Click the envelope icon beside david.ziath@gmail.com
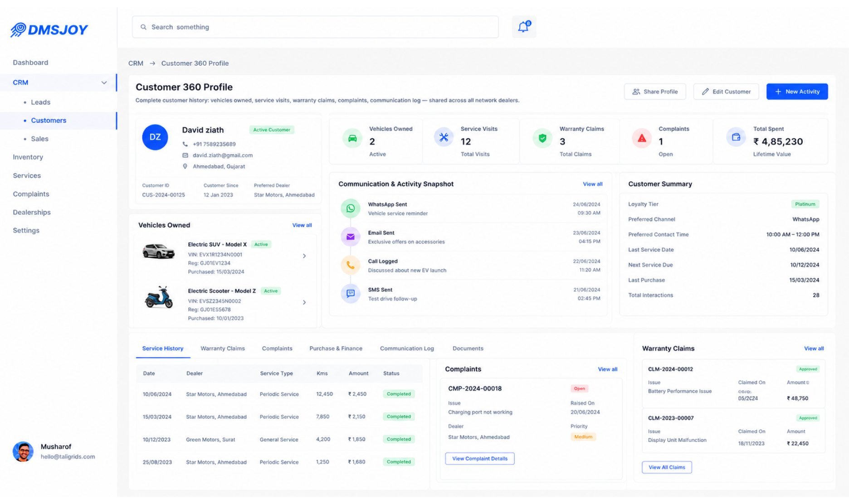Viewport: 849px width, 504px height. click(x=185, y=155)
